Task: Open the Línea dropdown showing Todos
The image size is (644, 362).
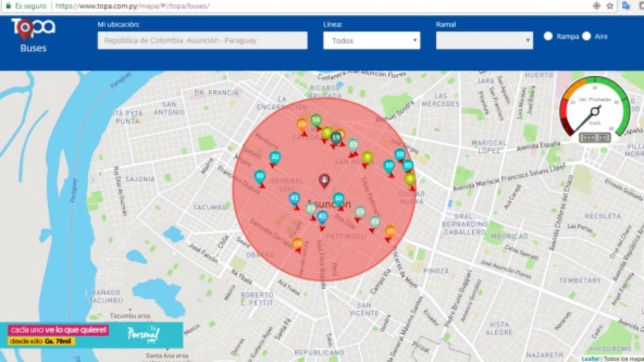Action: (x=371, y=41)
